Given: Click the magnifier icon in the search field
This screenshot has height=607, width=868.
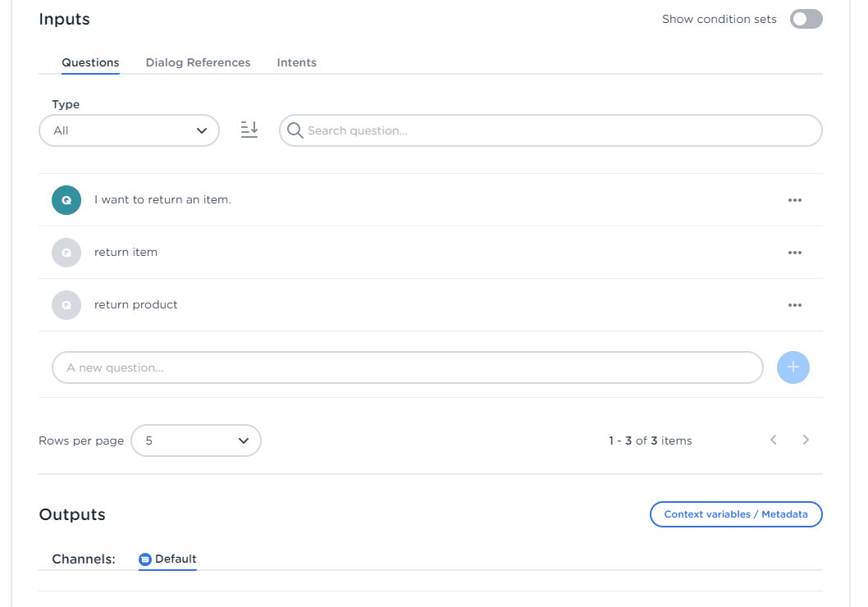Looking at the screenshot, I should (x=295, y=130).
